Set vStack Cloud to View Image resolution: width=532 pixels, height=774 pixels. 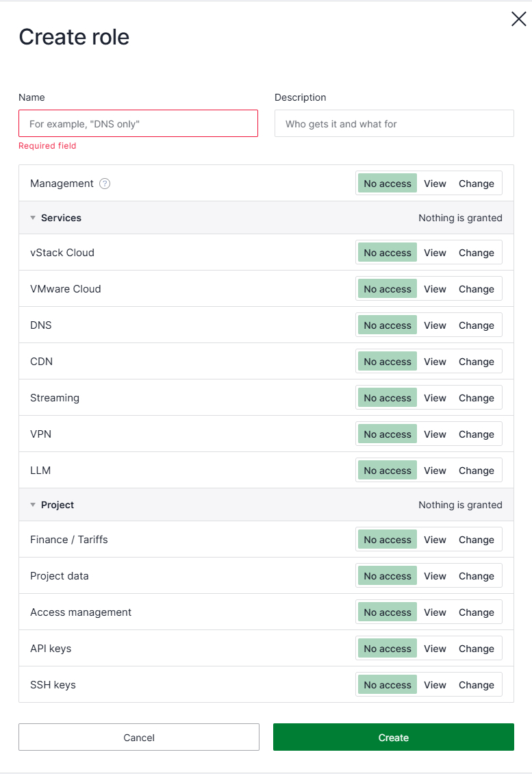(x=435, y=253)
